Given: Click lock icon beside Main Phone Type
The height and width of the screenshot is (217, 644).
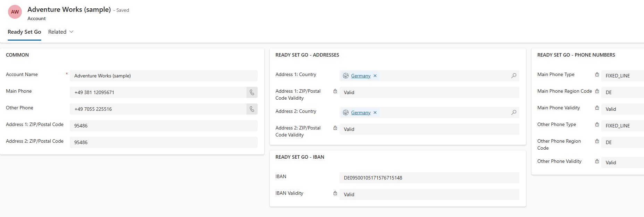Looking at the screenshot, I should pos(597,75).
